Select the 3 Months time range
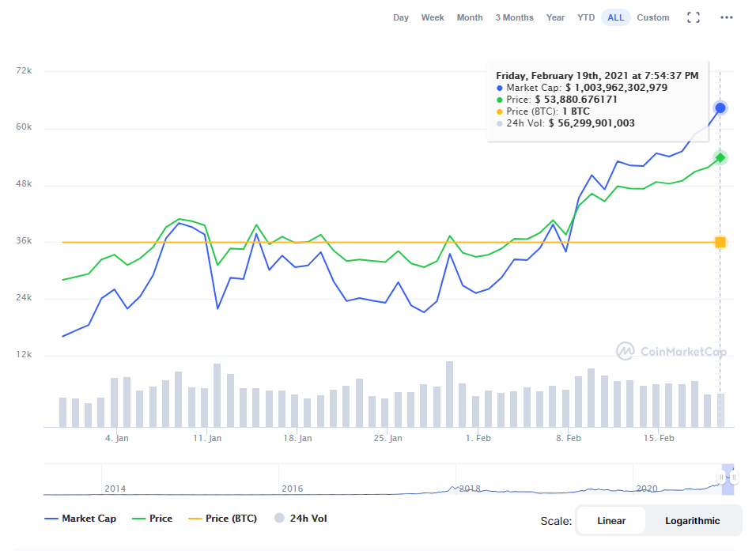Viewport: 756px width, 551px height. (514, 17)
